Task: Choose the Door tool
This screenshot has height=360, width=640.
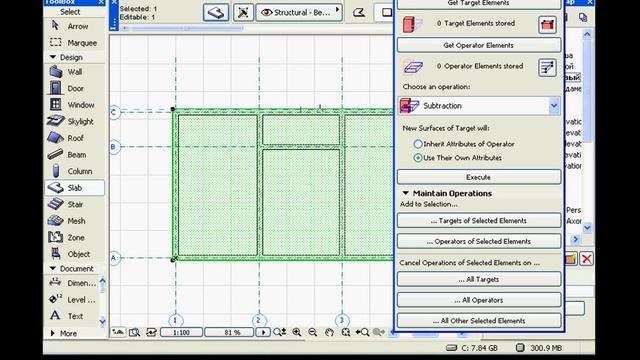Action: pos(74,88)
